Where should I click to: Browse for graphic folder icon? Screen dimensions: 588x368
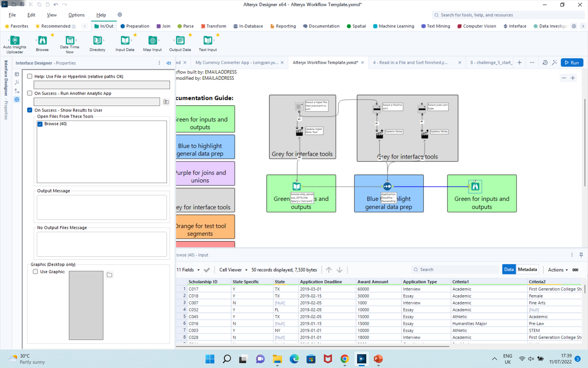pos(110,275)
